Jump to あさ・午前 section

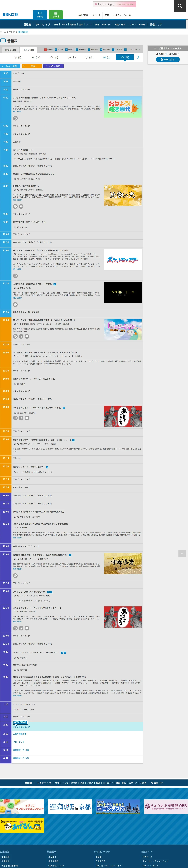pyautogui.click(x=10, y=66)
